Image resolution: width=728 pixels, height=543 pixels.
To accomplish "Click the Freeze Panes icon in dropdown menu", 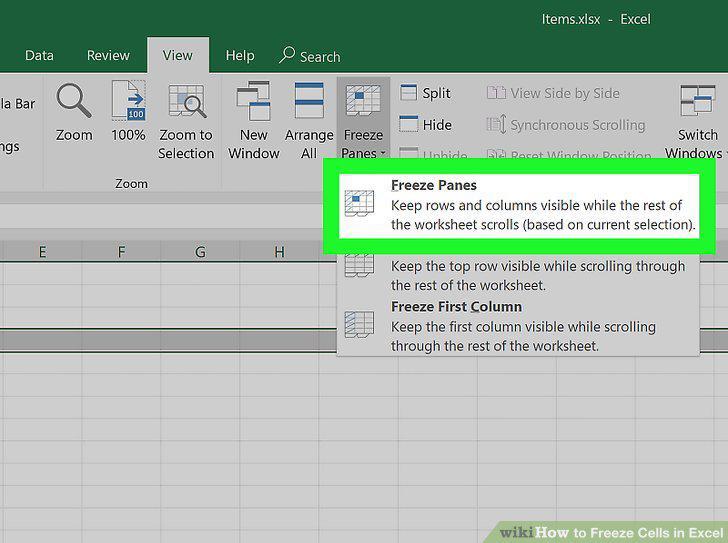I will [x=359, y=203].
